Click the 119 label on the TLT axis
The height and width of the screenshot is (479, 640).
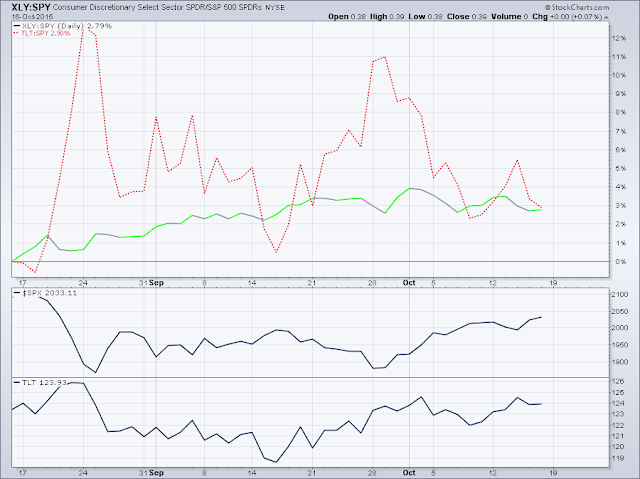[x=618, y=458]
